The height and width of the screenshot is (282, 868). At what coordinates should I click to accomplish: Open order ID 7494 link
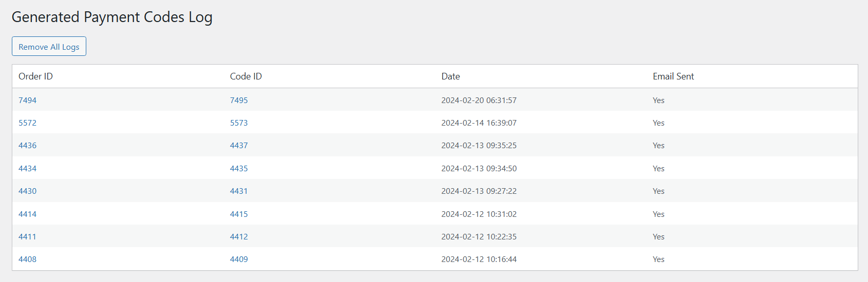(x=28, y=100)
